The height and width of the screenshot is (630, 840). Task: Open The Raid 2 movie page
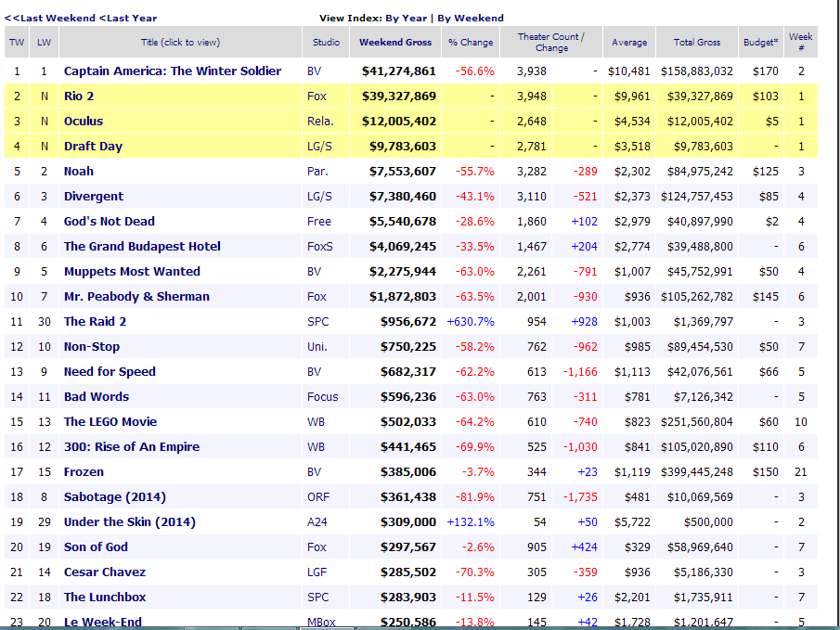pos(95,321)
